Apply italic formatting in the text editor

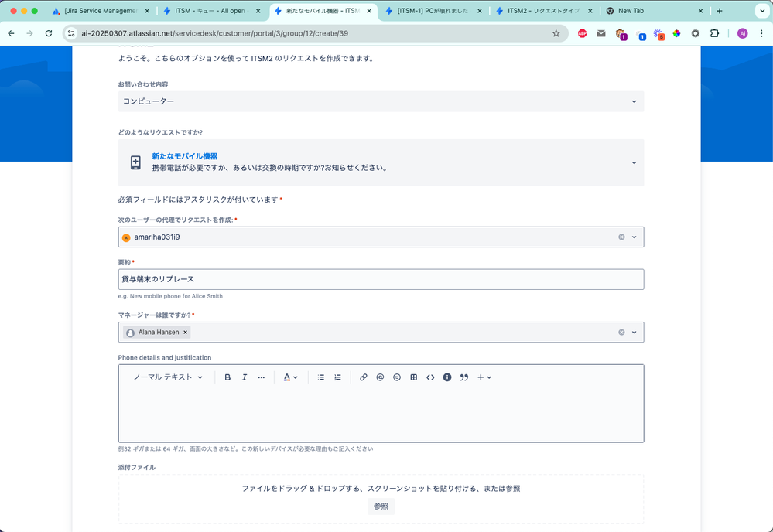tap(245, 377)
